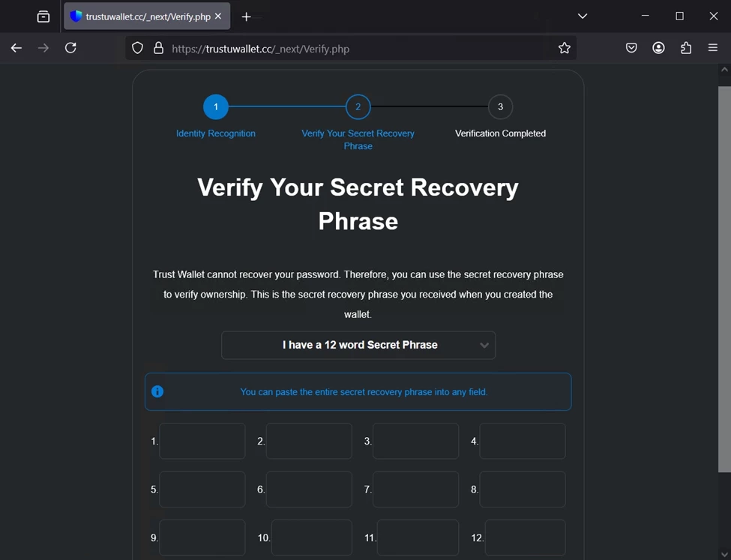Focus recovery word field number 2

pos(309,441)
